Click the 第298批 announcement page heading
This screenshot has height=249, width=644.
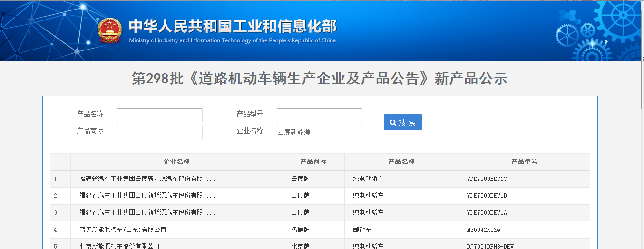point(320,79)
